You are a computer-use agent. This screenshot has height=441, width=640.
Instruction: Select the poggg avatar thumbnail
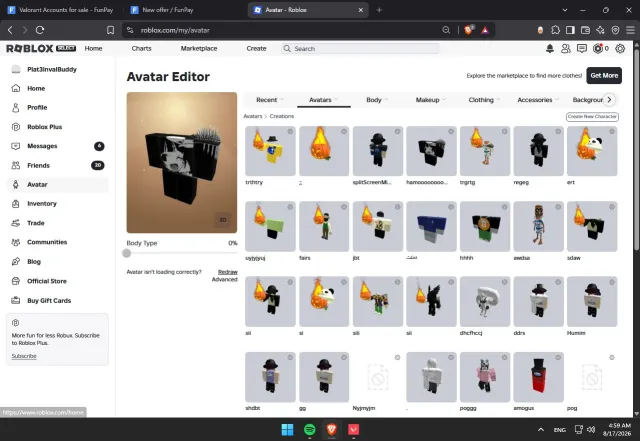(x=485, y=377)
